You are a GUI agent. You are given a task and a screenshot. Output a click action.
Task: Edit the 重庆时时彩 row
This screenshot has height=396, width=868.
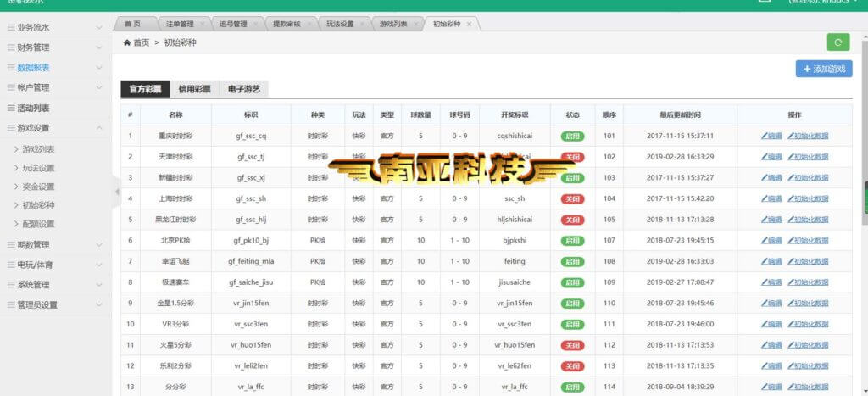(x=771, y=136)
